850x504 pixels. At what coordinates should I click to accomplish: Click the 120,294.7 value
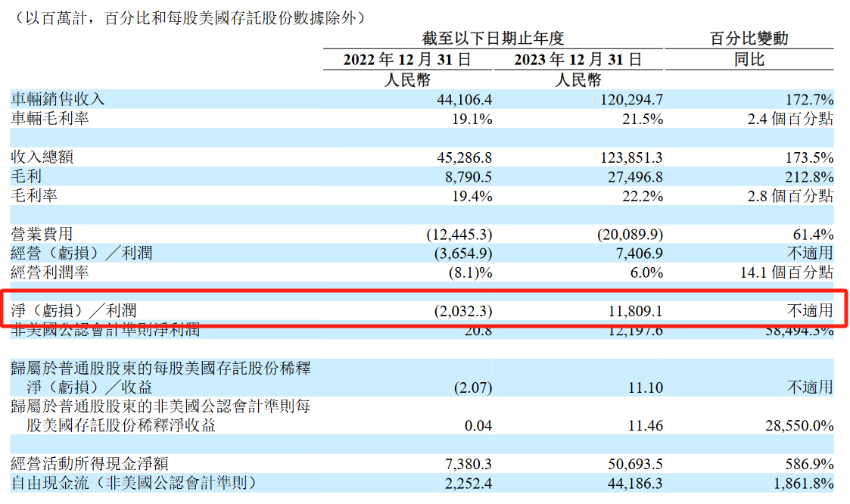631,100
